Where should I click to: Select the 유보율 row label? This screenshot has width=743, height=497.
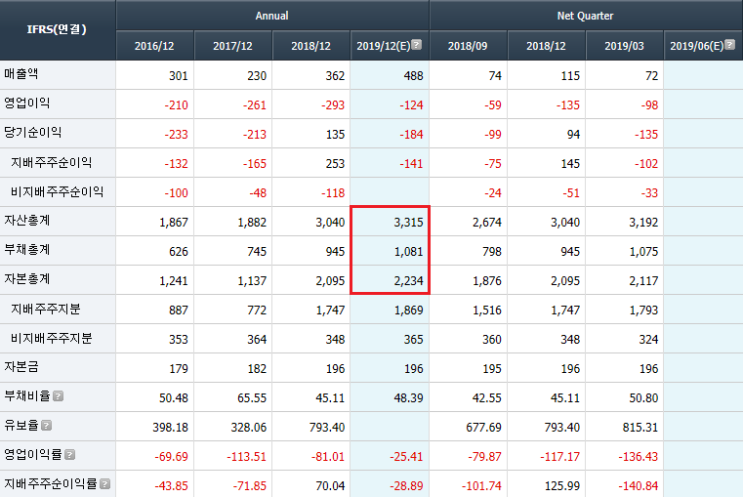[21, 425]
